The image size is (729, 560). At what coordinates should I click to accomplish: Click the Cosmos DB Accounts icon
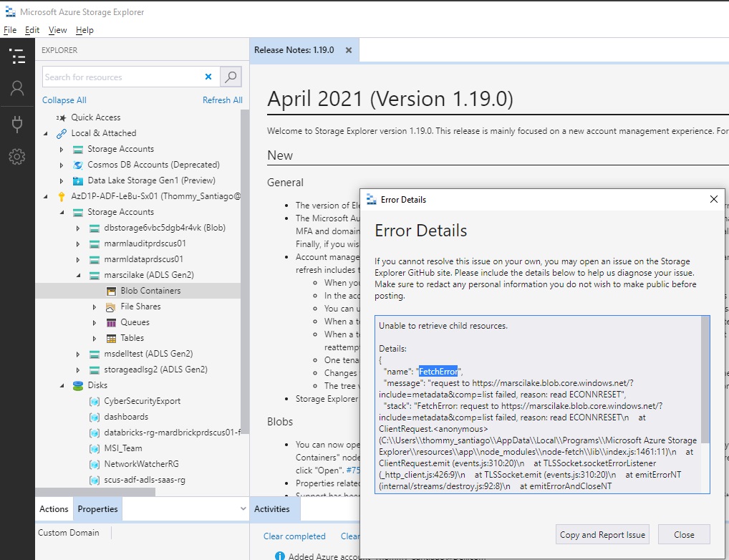78,165
